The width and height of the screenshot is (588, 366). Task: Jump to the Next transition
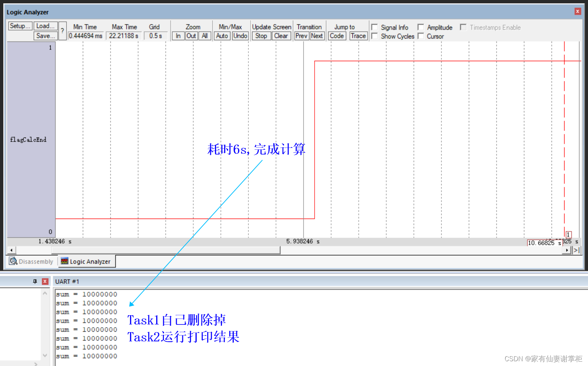pos(317,36)
